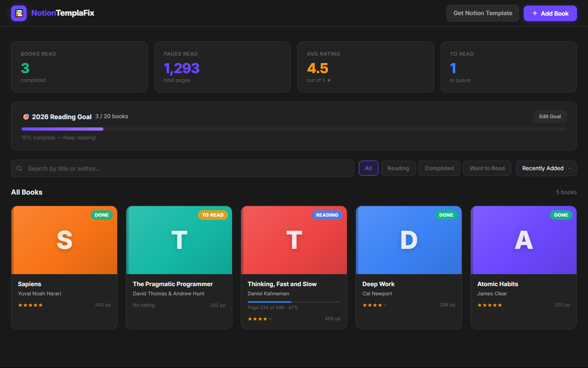Click the DONE badge on Sapiens
588x368 pixels.
tap(102, 215)
